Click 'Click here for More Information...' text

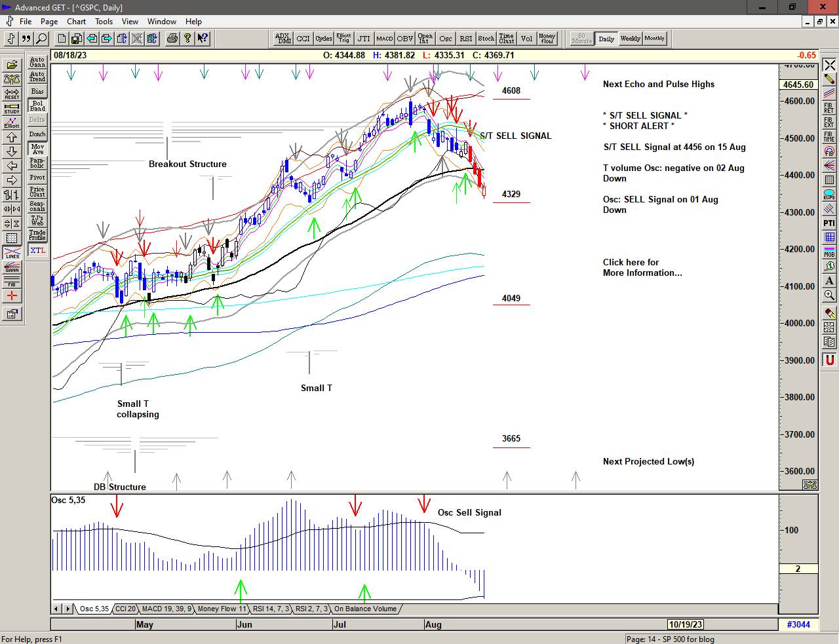tap(642, 267)
